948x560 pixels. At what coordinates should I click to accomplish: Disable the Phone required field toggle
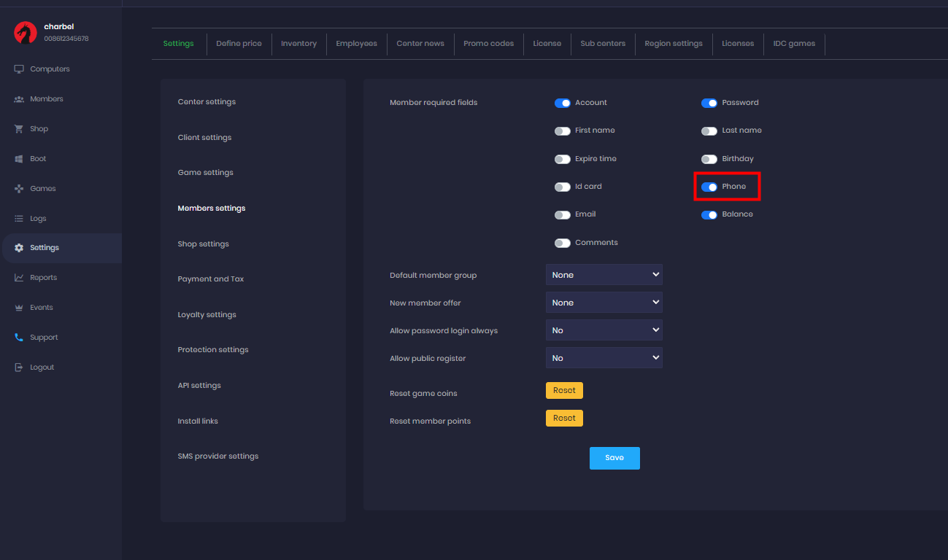point(709,187)
